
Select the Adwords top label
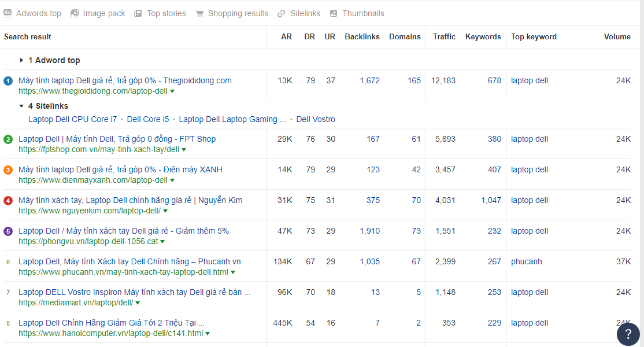click(39, 13)
